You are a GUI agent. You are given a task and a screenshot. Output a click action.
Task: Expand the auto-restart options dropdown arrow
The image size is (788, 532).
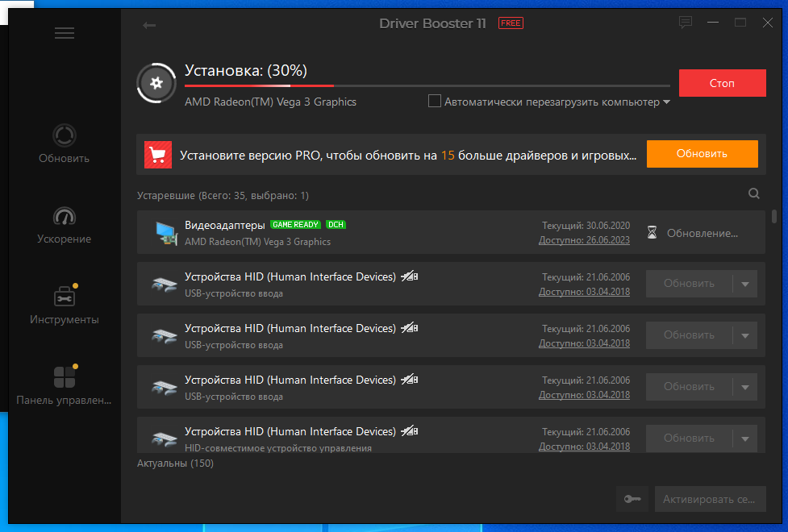tap(666, 102)
